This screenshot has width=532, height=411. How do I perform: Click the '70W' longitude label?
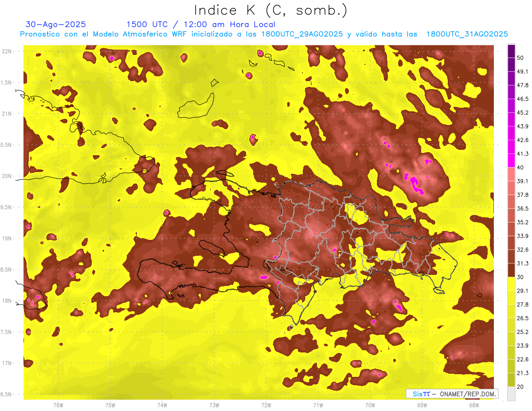[x=370, y=406]
